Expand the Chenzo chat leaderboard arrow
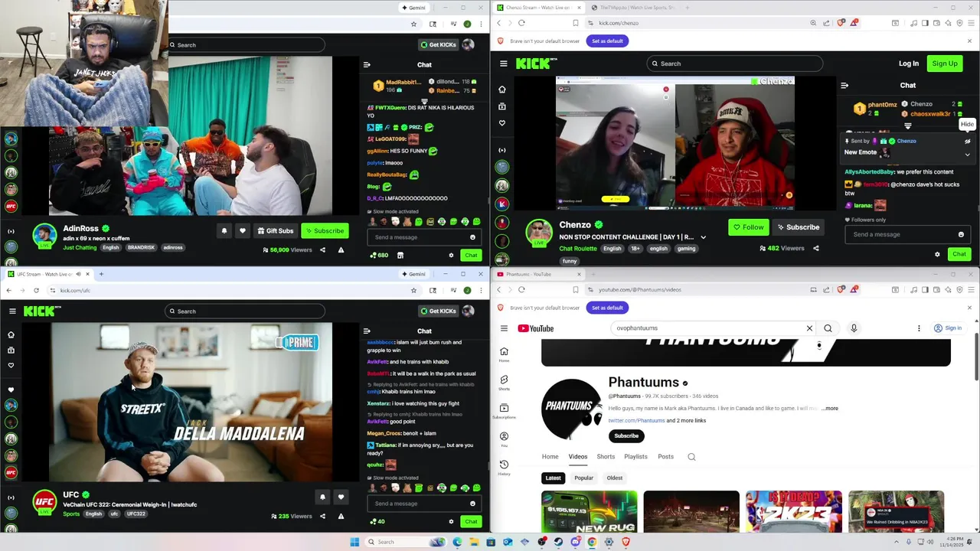 click(x=908, y=126)
